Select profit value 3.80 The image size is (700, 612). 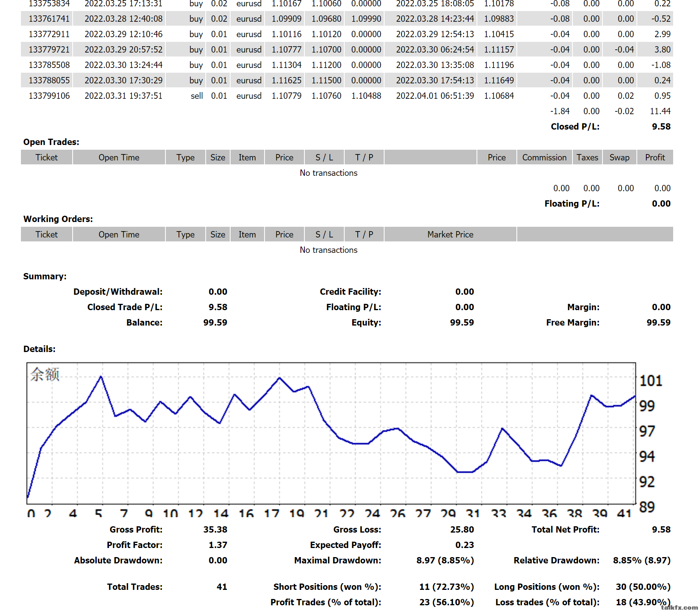662,49
